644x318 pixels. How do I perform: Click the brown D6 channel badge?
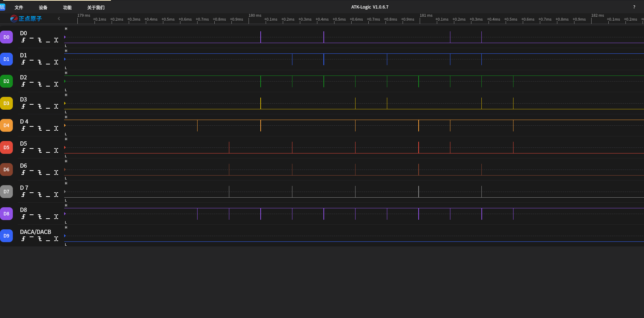click(x=6, y=170)
